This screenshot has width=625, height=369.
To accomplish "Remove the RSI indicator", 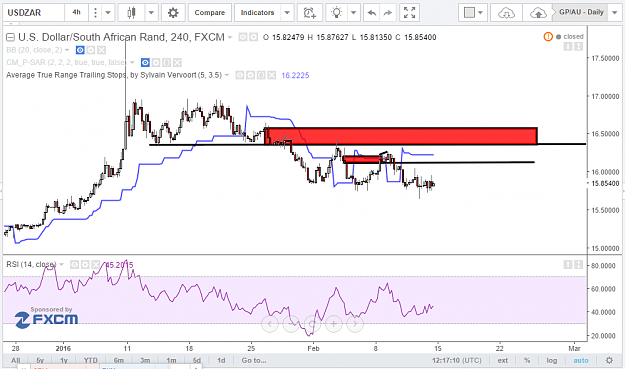I will [x=96, y=265].
